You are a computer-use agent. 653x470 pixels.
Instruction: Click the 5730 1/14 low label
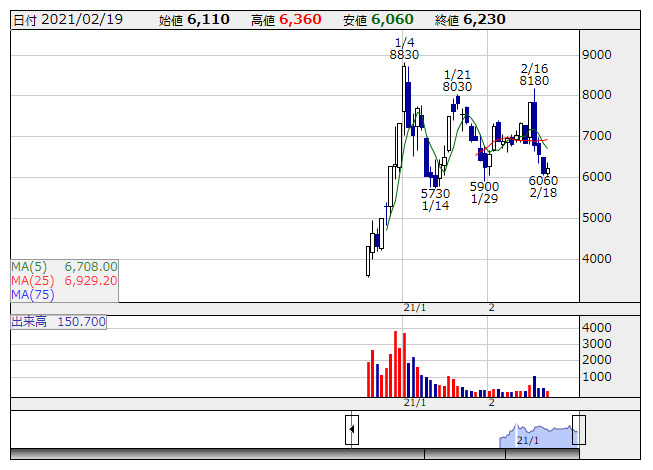(435, 200)
